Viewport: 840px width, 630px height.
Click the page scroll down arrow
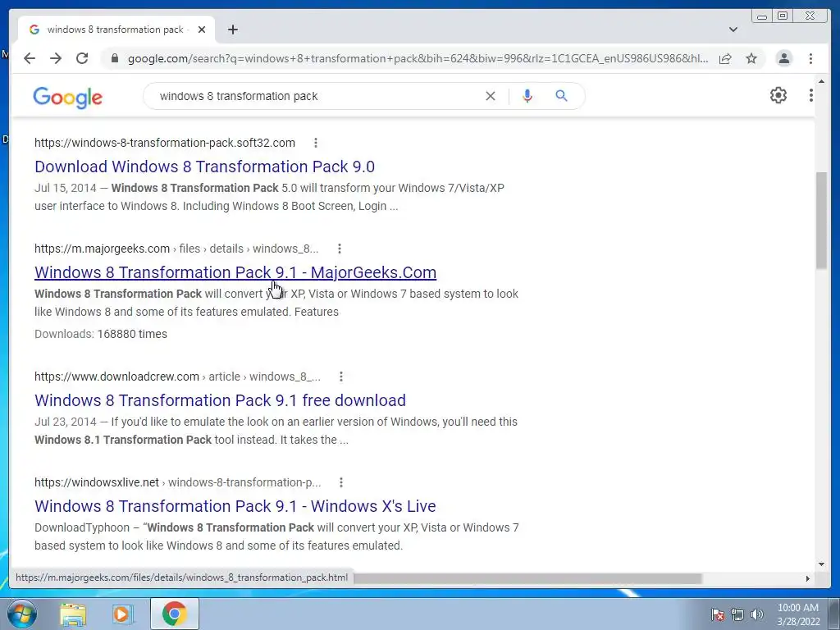[x=821, y=564]
